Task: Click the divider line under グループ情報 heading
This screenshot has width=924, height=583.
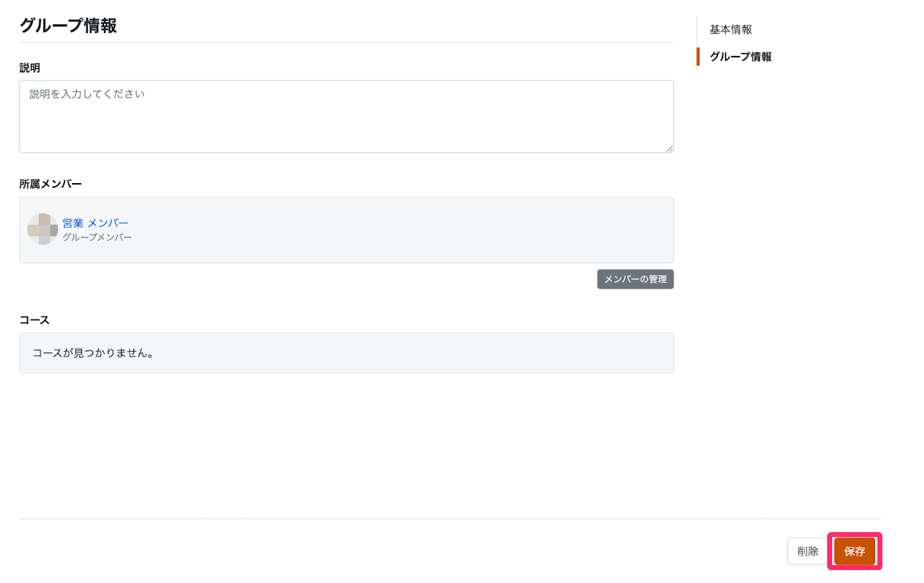Action: click(x=346, y=42)
